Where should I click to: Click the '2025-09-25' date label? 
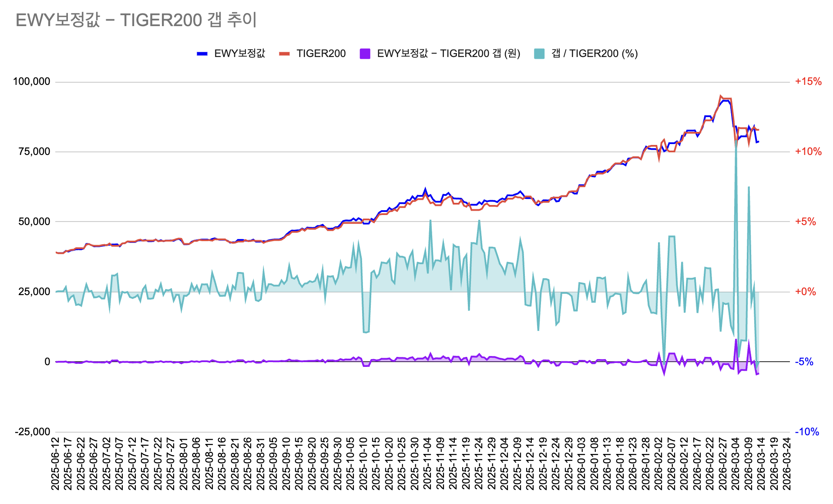click(325, 464)
